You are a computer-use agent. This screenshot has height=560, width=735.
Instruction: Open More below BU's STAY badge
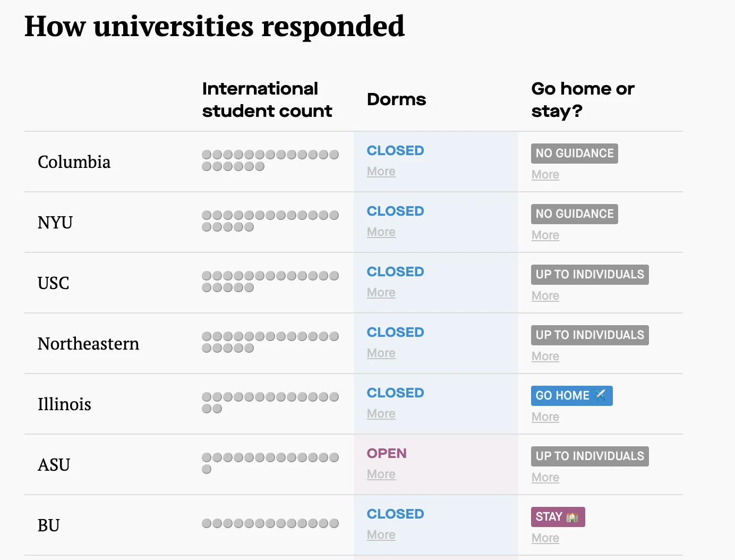545,538
